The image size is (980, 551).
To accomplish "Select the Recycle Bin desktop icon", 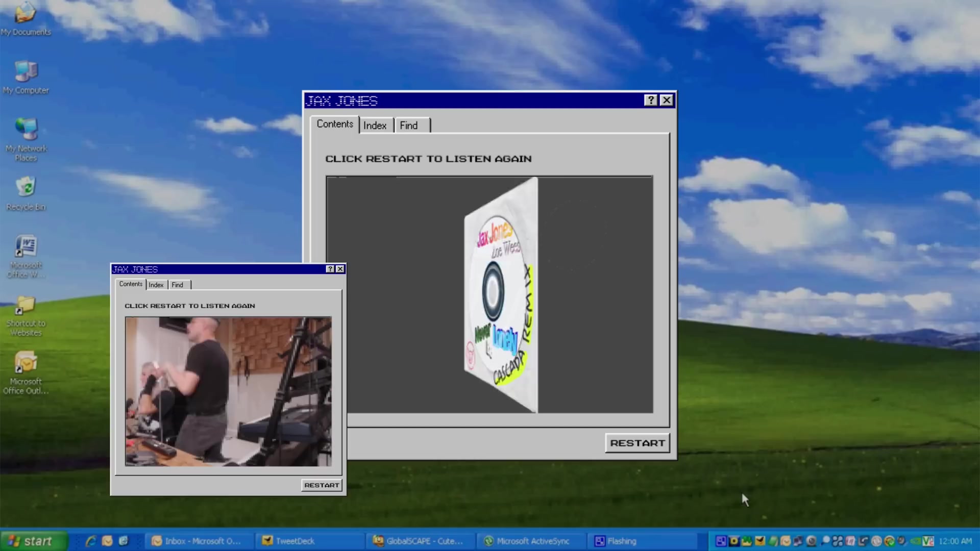I will tap(26, 194).
